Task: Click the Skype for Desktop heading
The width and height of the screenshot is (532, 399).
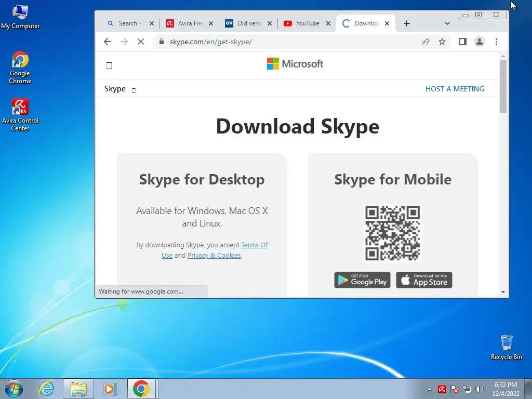Action: click(202, 179)
